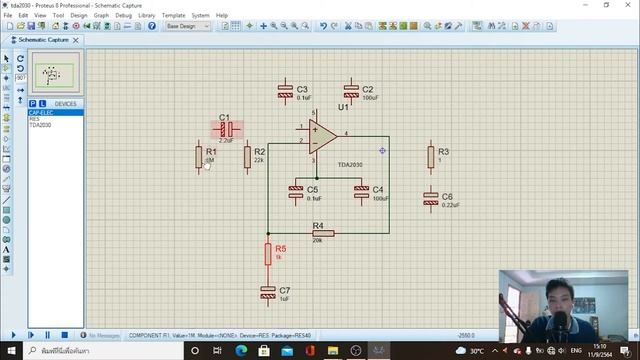The height and width of the screenshot is (360, 640).
Task: Select capacitor C1 on schematic
Action: (227, 130)
